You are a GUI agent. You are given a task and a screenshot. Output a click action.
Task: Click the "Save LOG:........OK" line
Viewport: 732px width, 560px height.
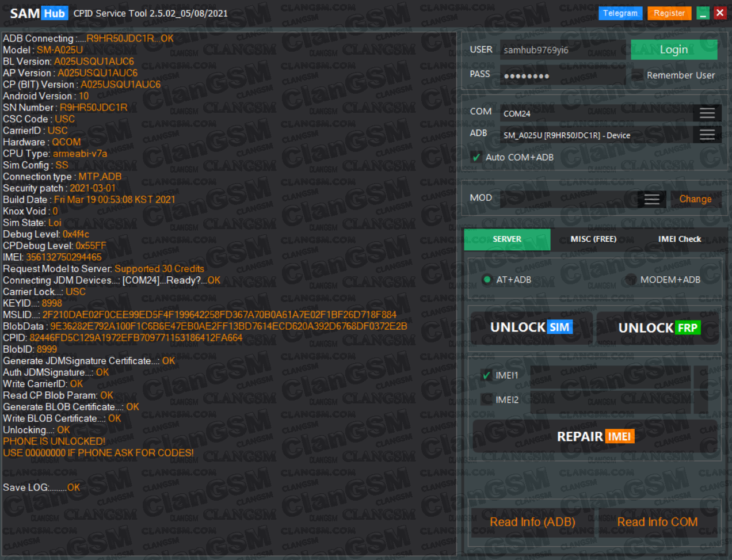pyautogui.click(x=41, y=487)
